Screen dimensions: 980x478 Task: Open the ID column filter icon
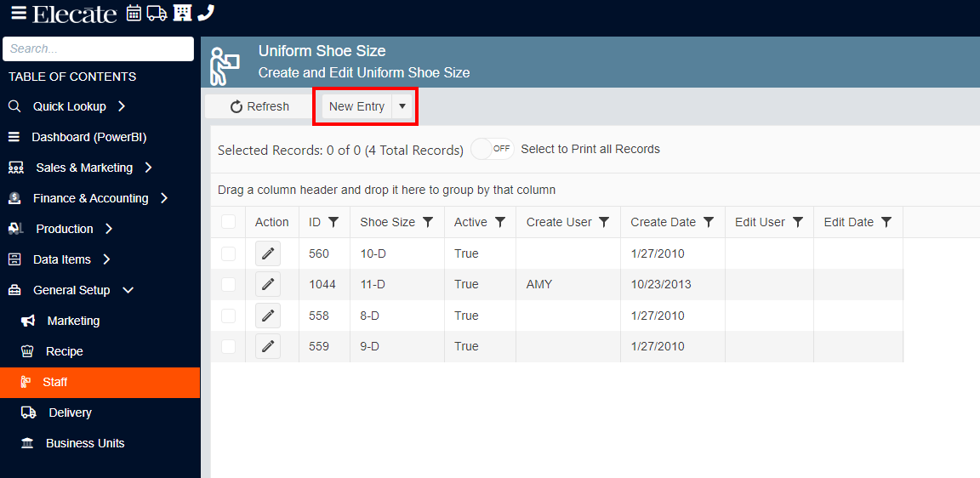pyautogui.click(x=333, y=222)
